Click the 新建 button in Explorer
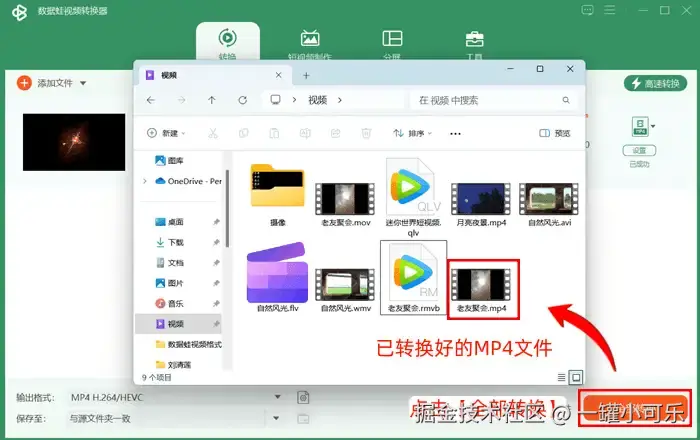 pyautogui.click(x=166, y=133)
